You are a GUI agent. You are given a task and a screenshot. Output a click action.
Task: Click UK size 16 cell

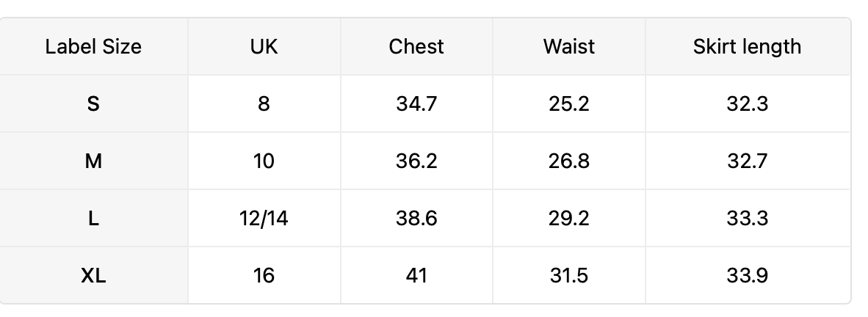[x=264, y=275]
